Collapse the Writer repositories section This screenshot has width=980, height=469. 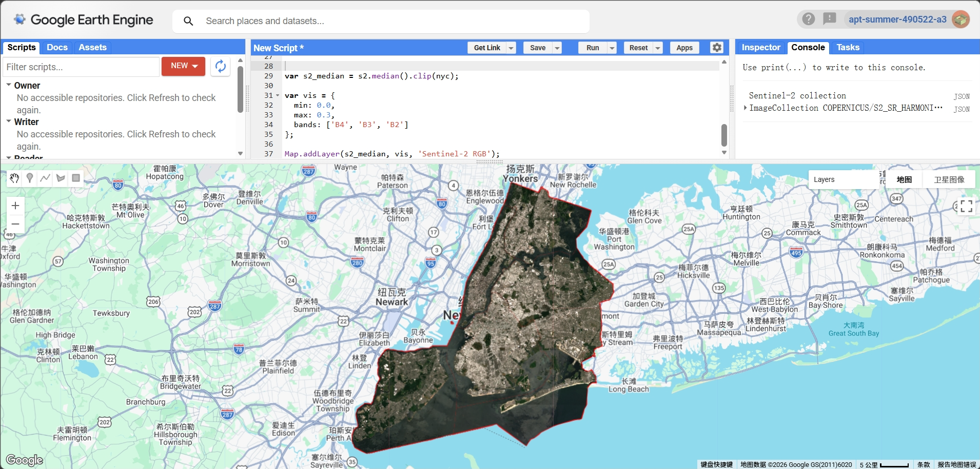tap(9, 121)
